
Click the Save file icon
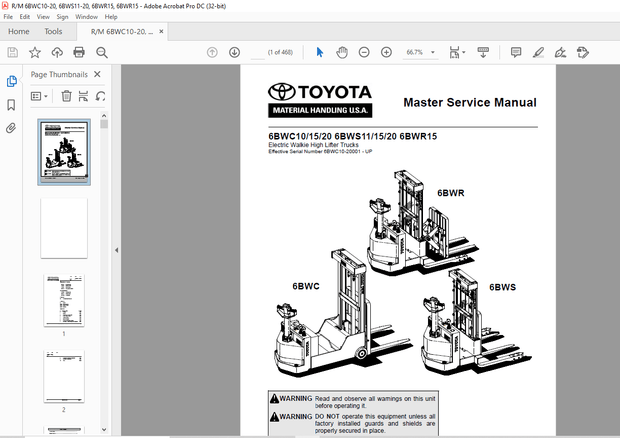tap(13, 52)
